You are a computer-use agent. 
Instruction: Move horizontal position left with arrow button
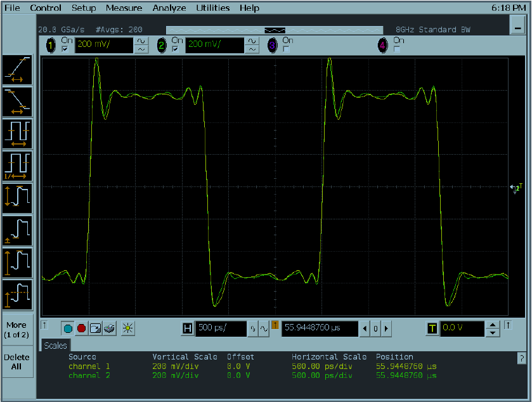tap(365, 328)
